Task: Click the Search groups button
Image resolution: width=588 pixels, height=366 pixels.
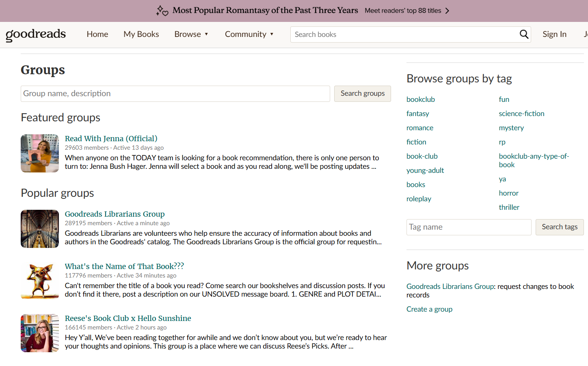Action: (363, 94)
